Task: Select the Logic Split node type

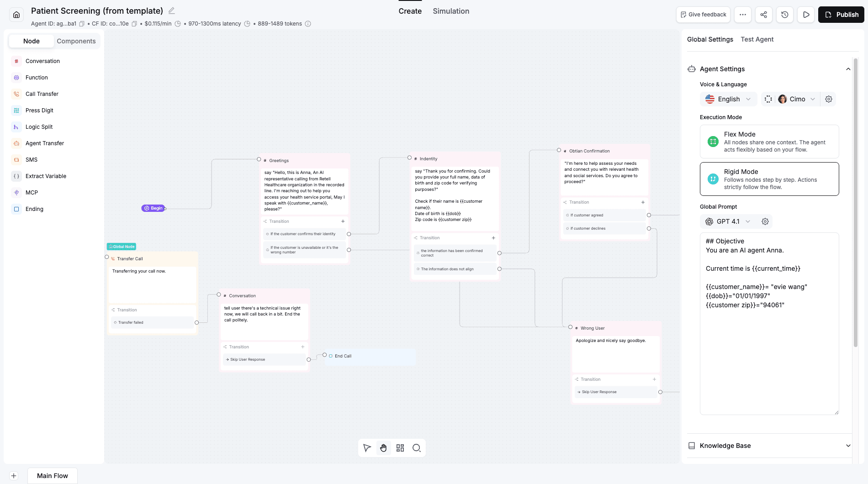Action: pos(39,126)
